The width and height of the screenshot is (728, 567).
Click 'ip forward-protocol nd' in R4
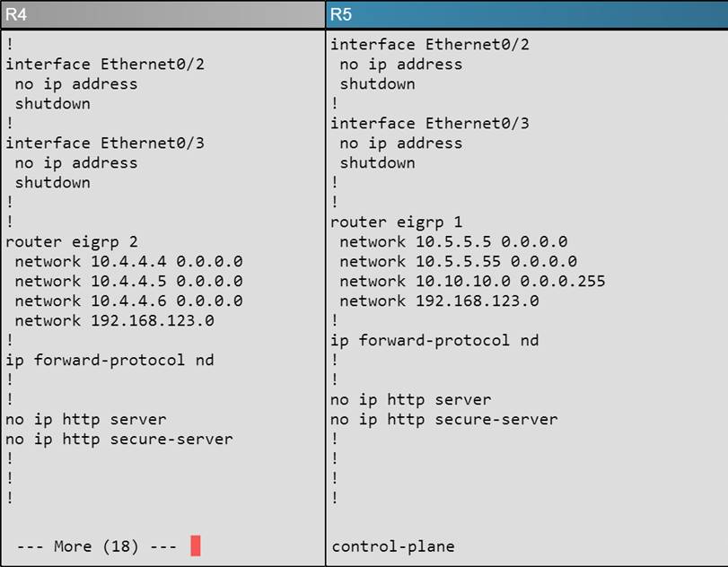110,360
